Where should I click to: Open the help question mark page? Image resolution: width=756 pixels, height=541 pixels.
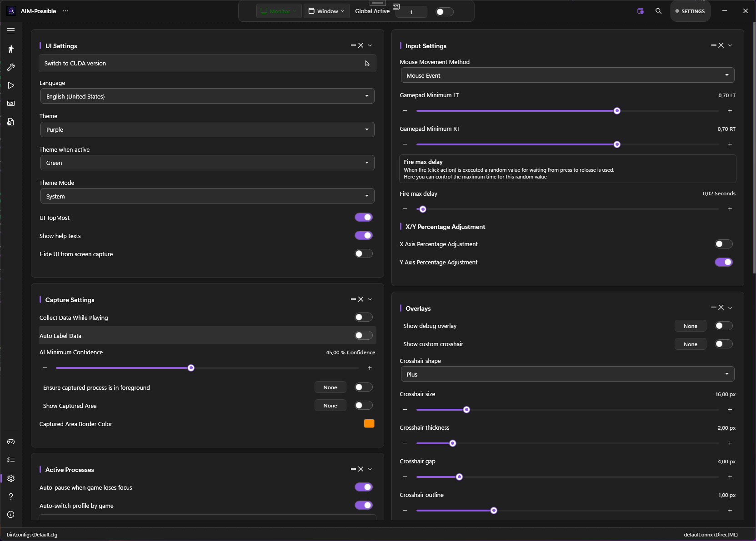(11, 496)
